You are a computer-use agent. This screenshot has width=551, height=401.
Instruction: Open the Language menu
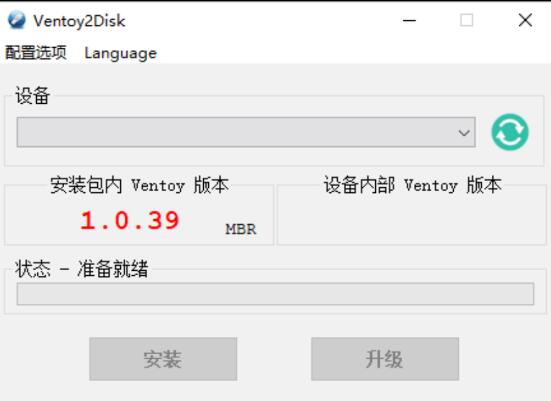[x=121, y=53]
